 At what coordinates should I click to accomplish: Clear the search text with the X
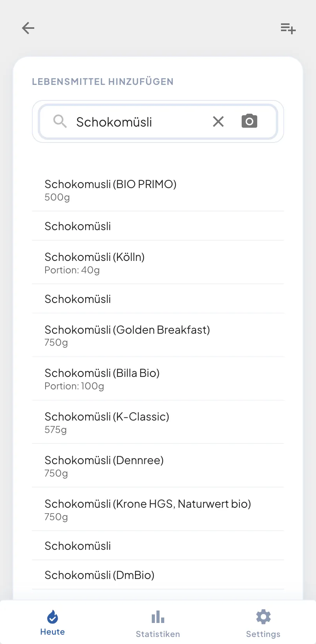[x=218, y=121]
